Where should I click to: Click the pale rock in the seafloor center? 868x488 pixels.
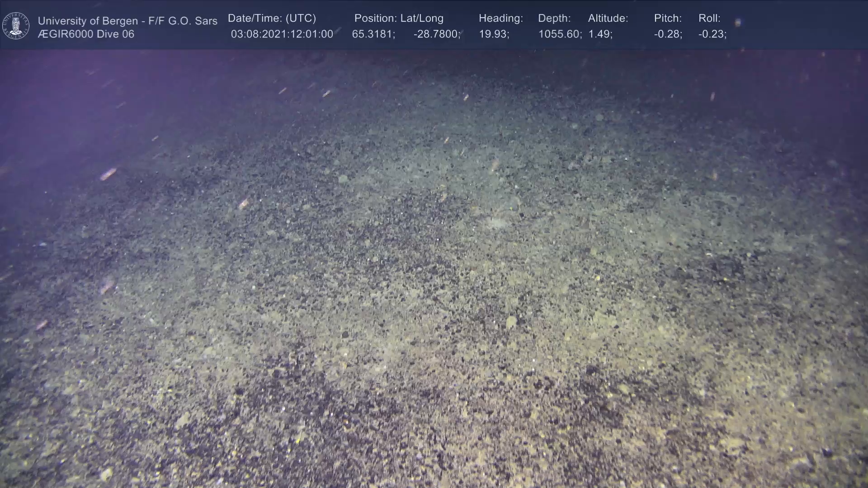click(x=497, y=223)
